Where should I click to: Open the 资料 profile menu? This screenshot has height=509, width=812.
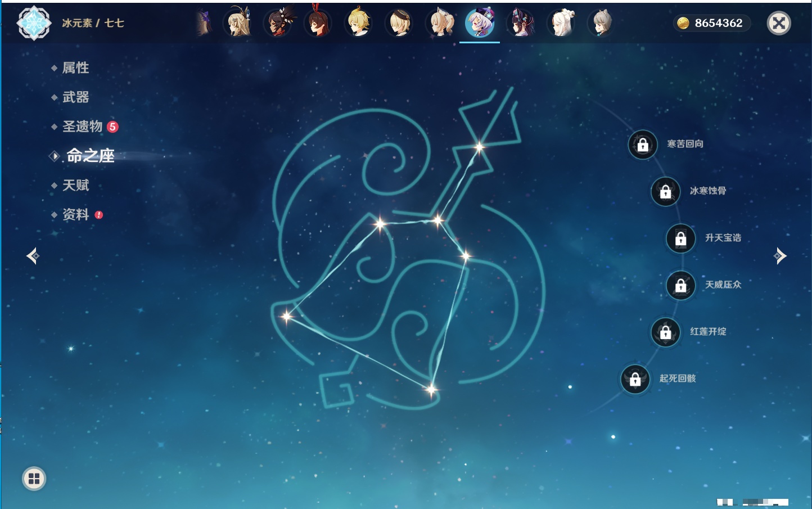tap(75, 214)
